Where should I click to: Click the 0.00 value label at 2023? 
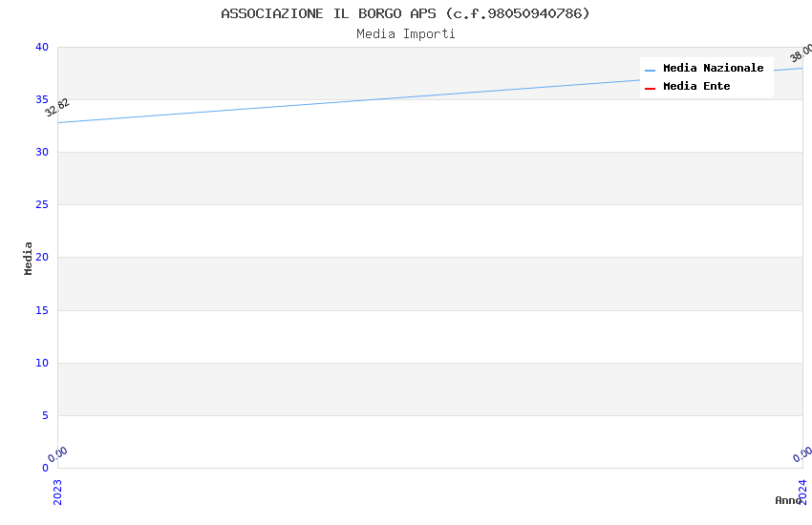pyautogui.click(x=57, y=454)
